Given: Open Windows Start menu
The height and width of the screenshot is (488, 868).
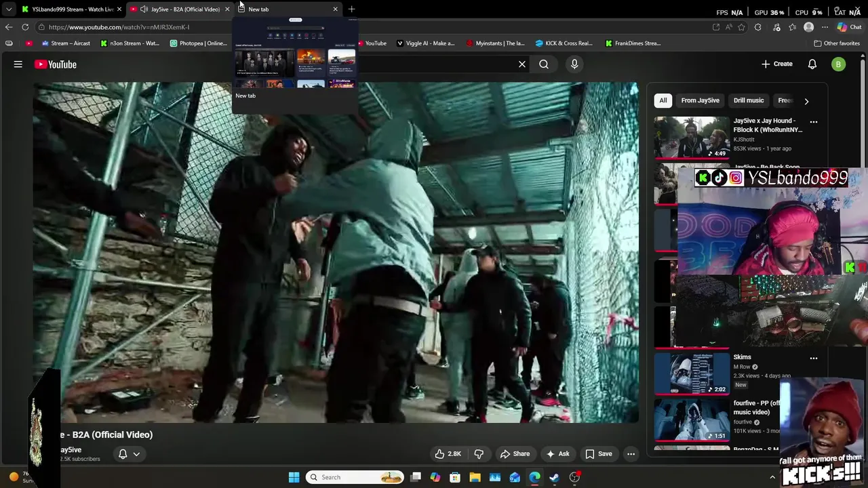Looking at the screenshot, I should 294,477.
